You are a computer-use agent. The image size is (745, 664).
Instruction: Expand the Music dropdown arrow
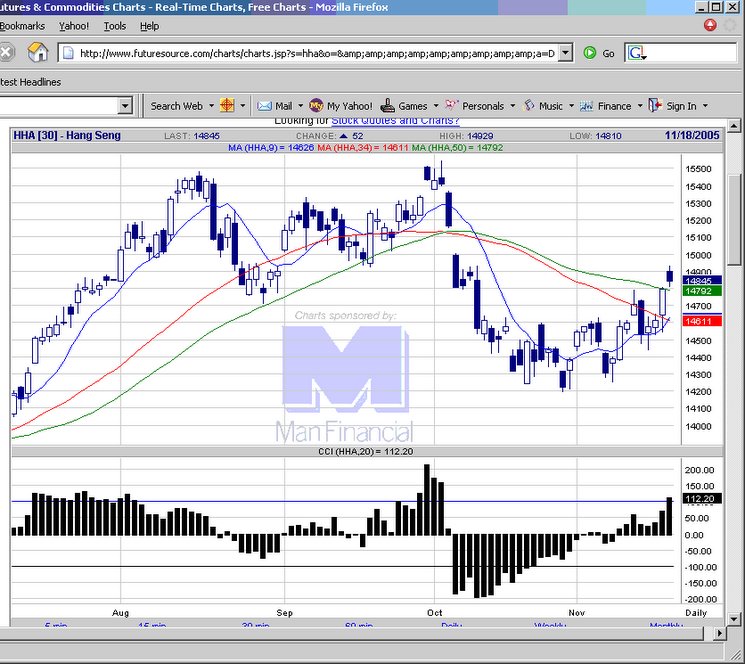tap(571, 106)
